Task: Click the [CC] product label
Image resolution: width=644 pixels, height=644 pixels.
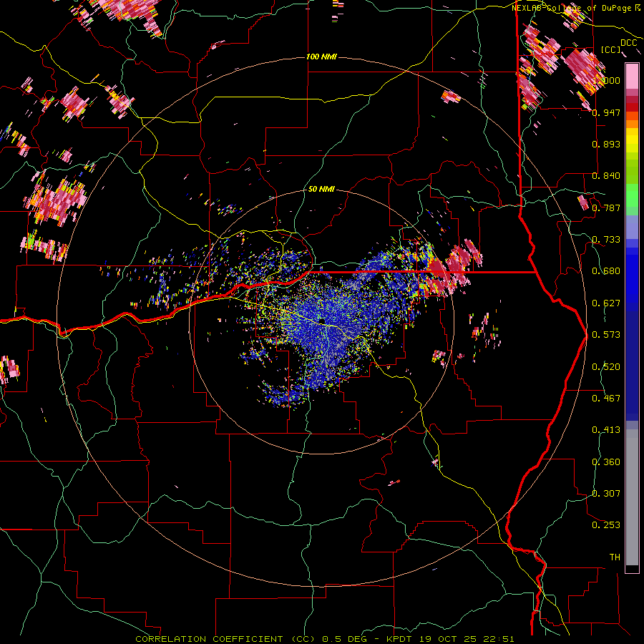Action: [x=611, y=49]
